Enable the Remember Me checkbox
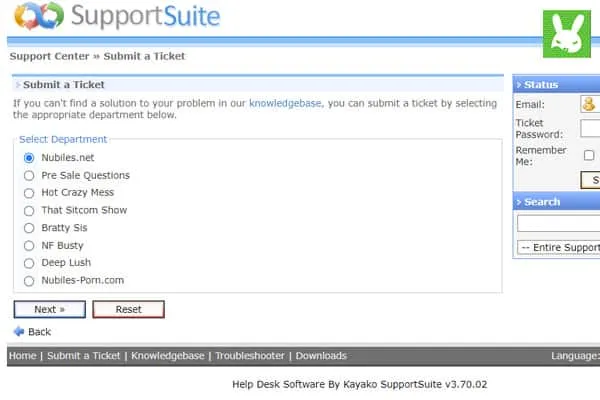The image size is (600, 400). click(x=589, y=155)
